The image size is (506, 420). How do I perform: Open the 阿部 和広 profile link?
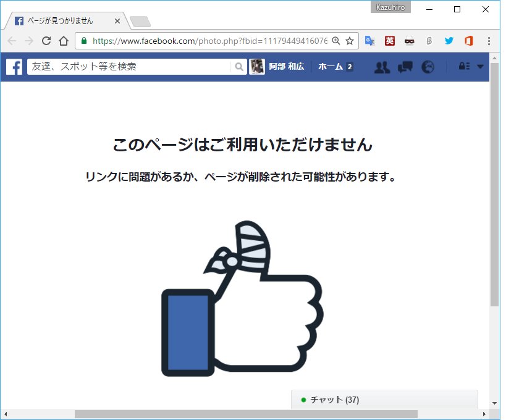point(287,67)
